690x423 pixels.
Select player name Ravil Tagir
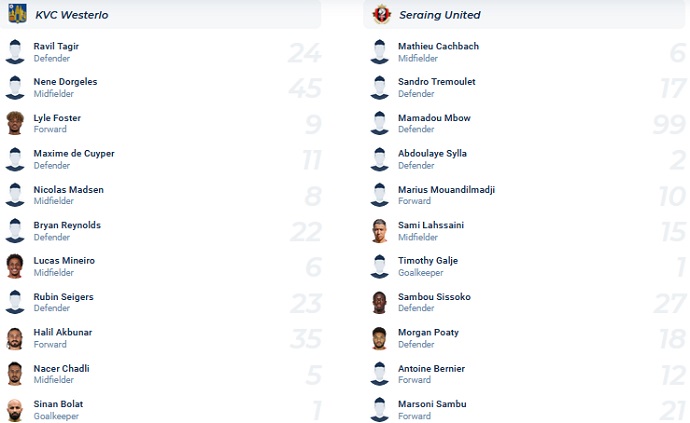point(56,46)
